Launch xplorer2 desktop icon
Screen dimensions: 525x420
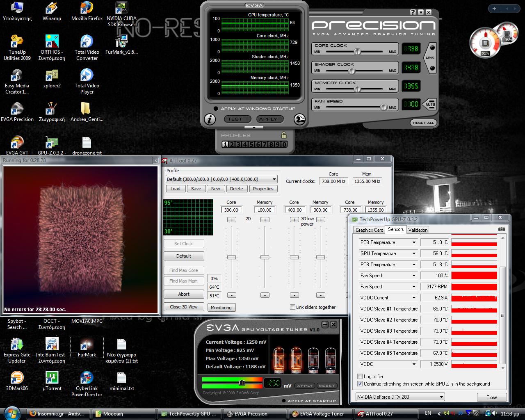click(x=52, y=79)
